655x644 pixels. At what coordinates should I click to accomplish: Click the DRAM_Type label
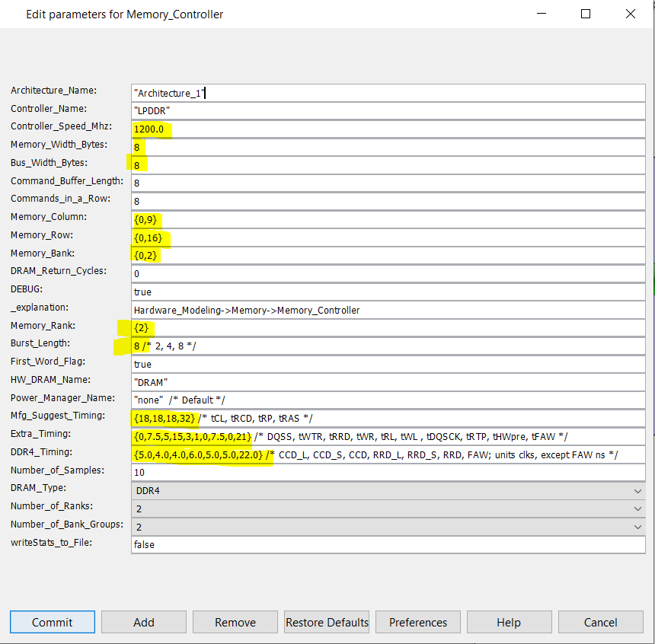pos(38,488)
